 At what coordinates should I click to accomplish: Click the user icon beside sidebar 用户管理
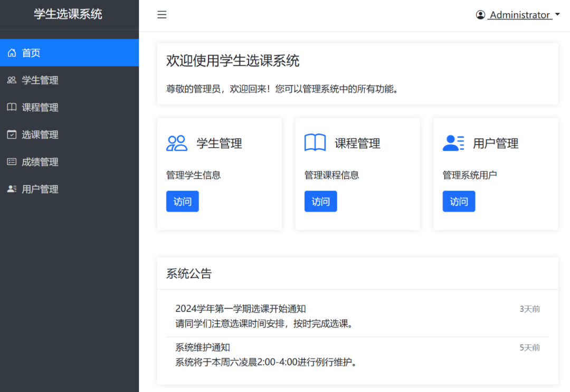tap(12, 189)
